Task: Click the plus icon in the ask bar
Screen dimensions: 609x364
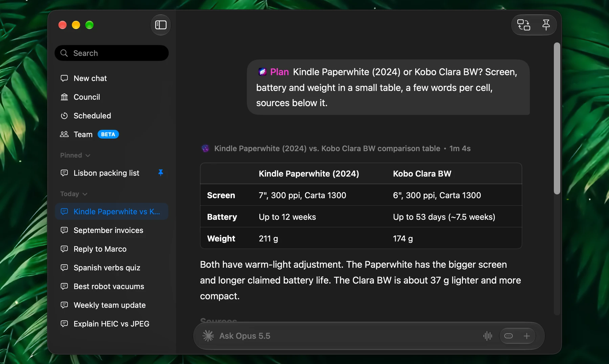Action: pyautogui.click(x=526, y=336)
